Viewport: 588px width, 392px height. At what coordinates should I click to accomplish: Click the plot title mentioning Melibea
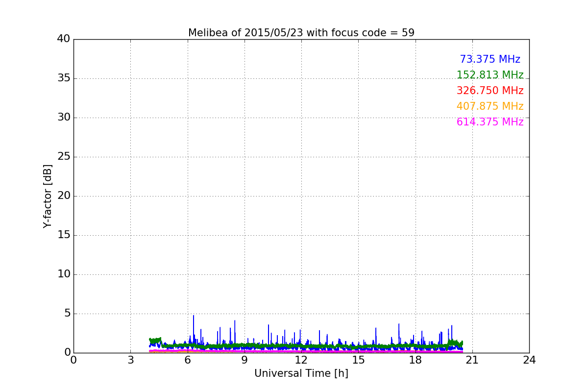coord(301,33)
